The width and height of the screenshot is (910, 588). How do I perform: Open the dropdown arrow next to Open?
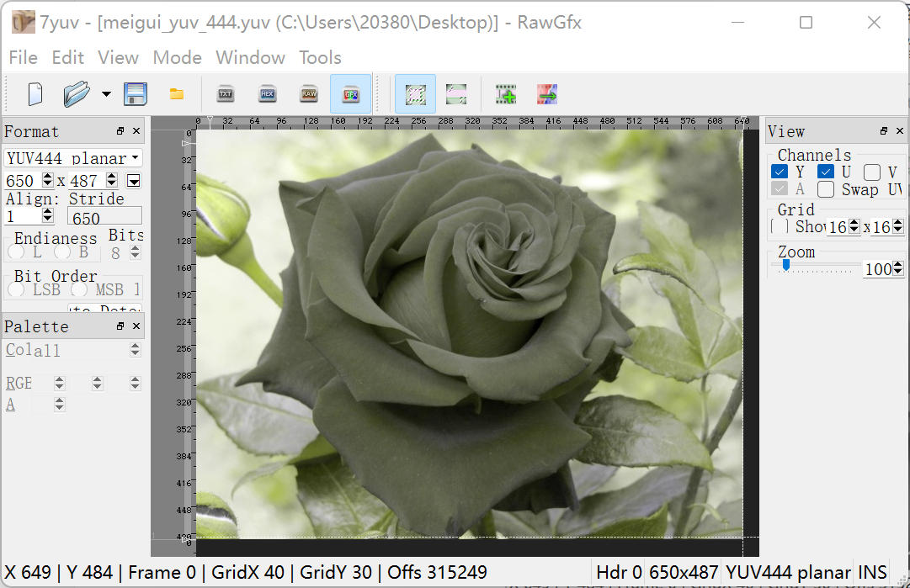tap(107, 93)
